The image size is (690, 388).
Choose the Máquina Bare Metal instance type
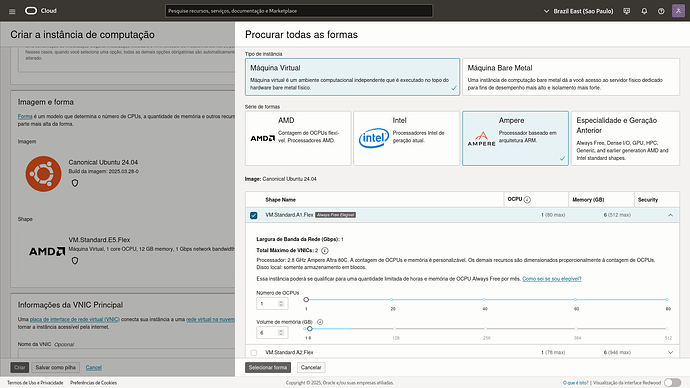(571, 77)
